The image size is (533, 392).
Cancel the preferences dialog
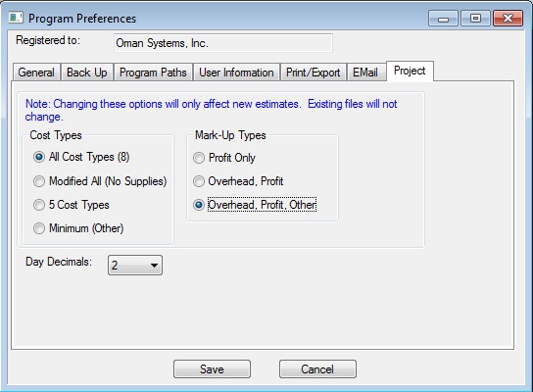(317, 369)
